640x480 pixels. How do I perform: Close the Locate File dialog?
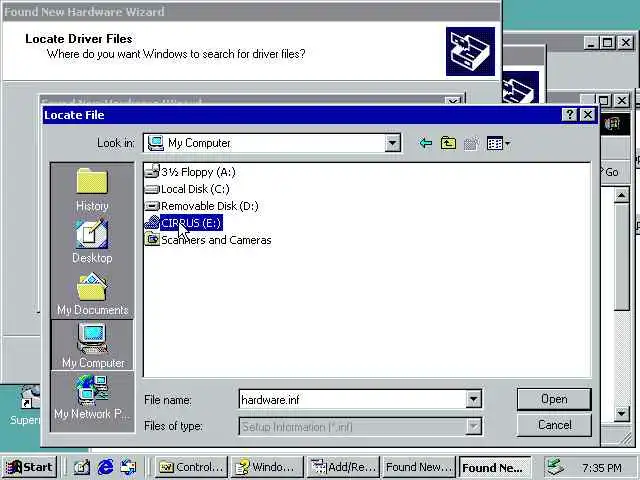pos(588,115)
